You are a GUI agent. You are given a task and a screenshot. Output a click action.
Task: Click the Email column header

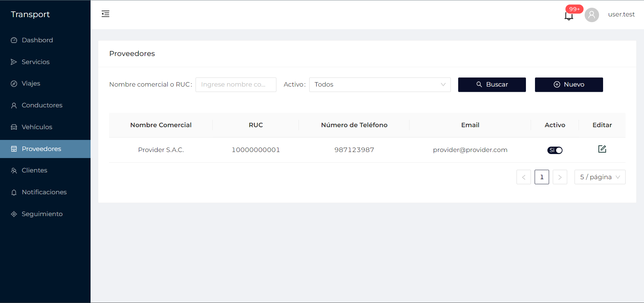(470, 125)
